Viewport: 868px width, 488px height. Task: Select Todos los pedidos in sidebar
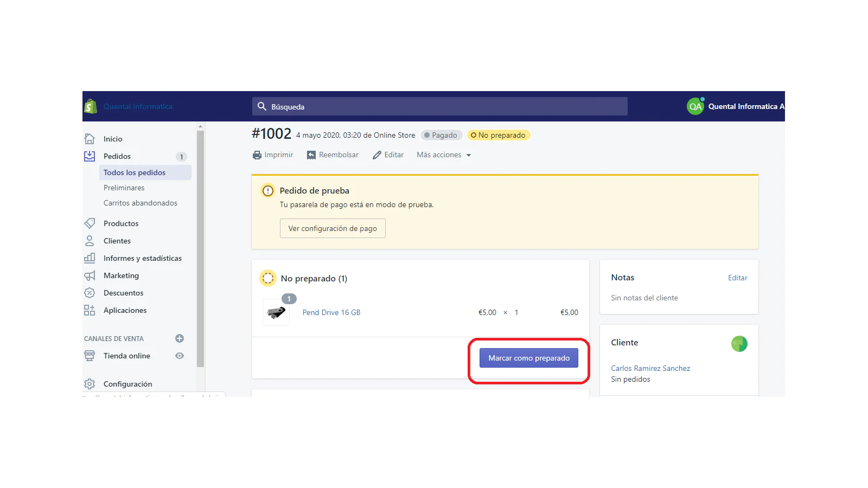pyautogui.click(x=135, y=172)
